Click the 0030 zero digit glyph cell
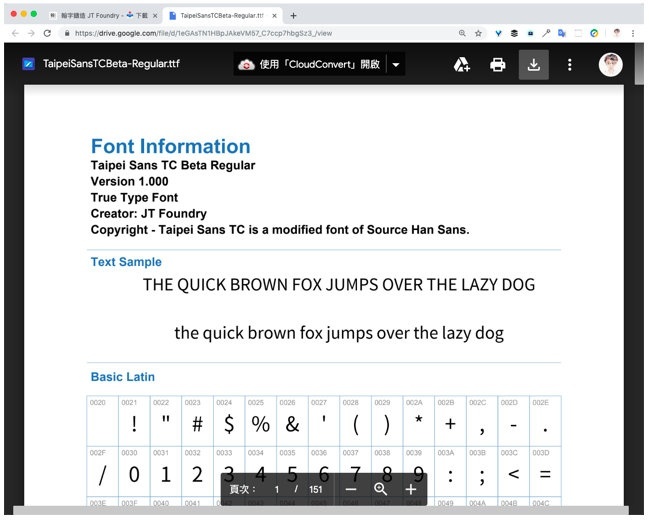This screenshot has width=649, height=520. click(134, 471)
